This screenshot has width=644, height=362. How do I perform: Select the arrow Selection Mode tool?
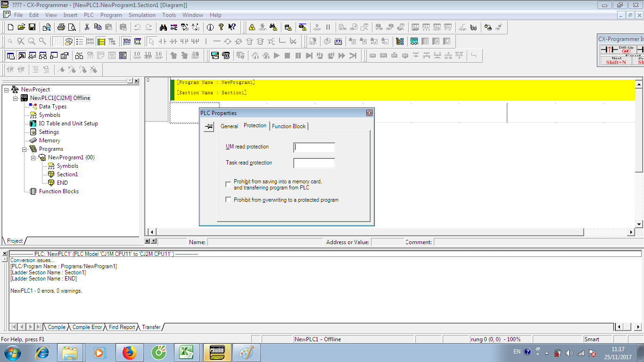151,41
